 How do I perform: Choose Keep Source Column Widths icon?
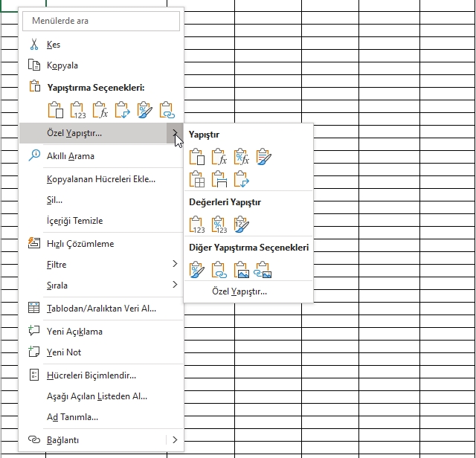(x=219, y=179)
